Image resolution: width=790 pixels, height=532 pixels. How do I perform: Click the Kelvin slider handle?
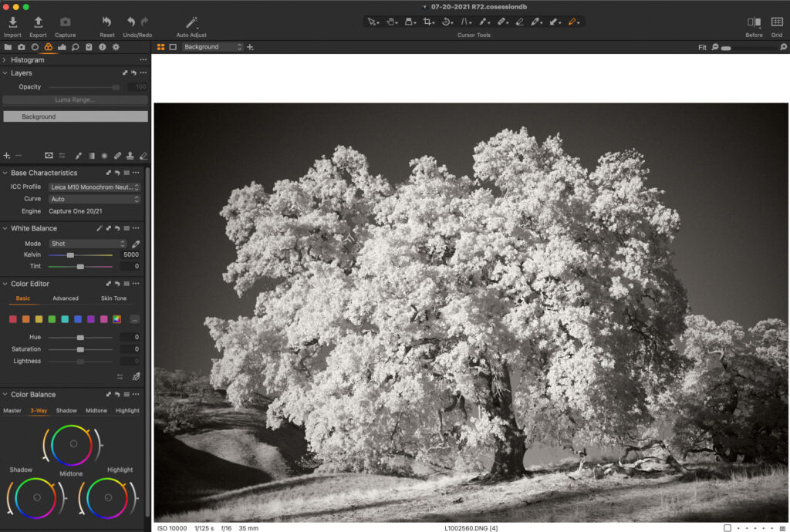[70, 255]
